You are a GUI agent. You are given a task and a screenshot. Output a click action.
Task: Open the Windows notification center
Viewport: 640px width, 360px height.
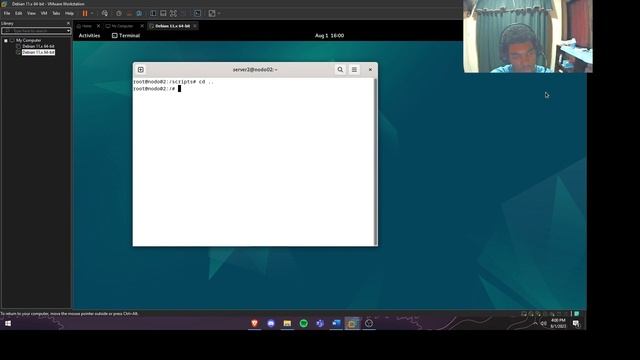tap(576, 323)
